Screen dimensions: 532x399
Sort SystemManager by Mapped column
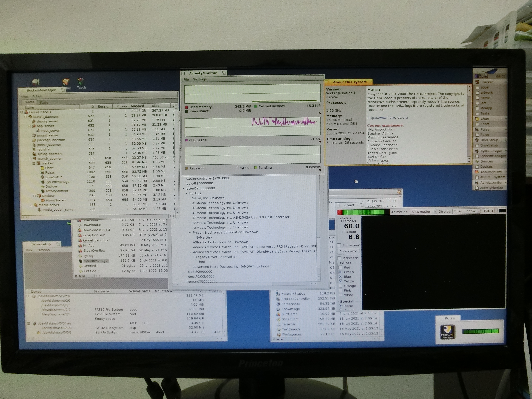[139, 106]
